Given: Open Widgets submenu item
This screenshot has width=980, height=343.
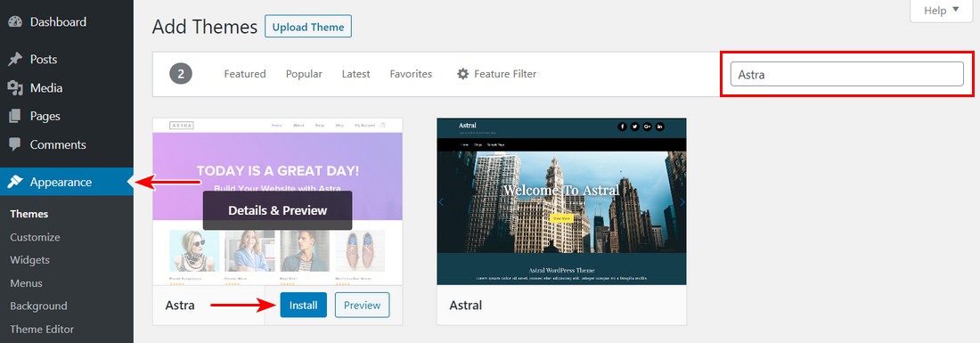Looking at the screenshot, I should [30, 260].
